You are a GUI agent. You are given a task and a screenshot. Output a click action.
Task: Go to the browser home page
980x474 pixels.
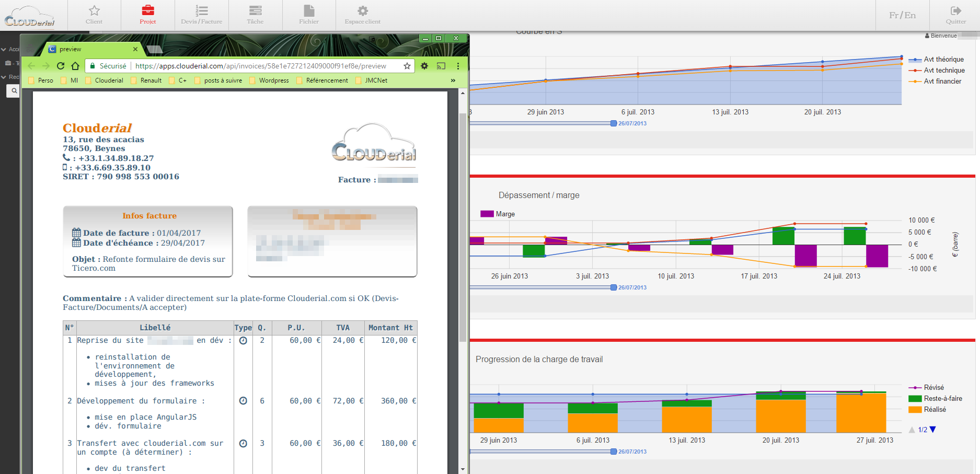click(x=75, y=66)
